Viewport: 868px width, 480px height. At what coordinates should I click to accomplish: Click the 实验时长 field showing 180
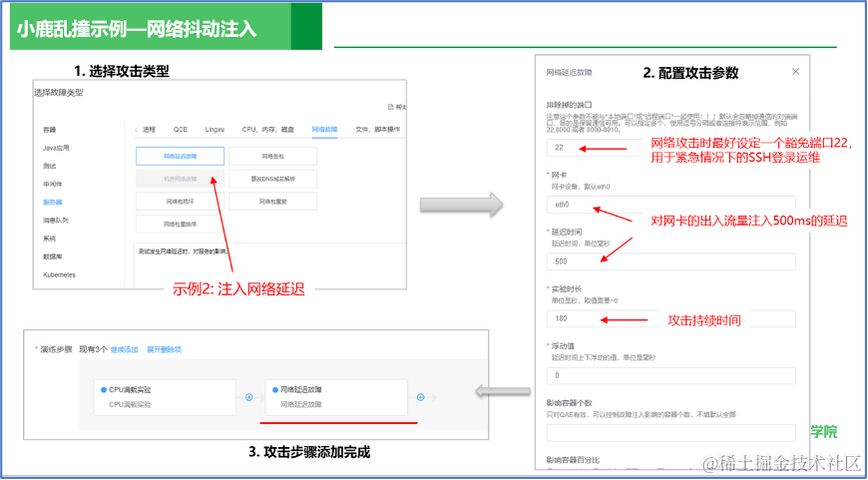coord(670,318)
